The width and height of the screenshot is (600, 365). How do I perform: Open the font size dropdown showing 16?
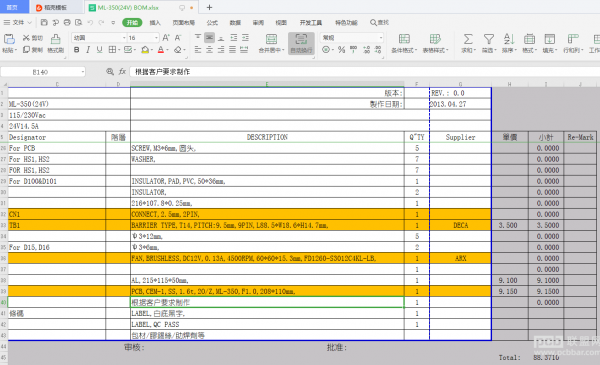coord(156,38)
